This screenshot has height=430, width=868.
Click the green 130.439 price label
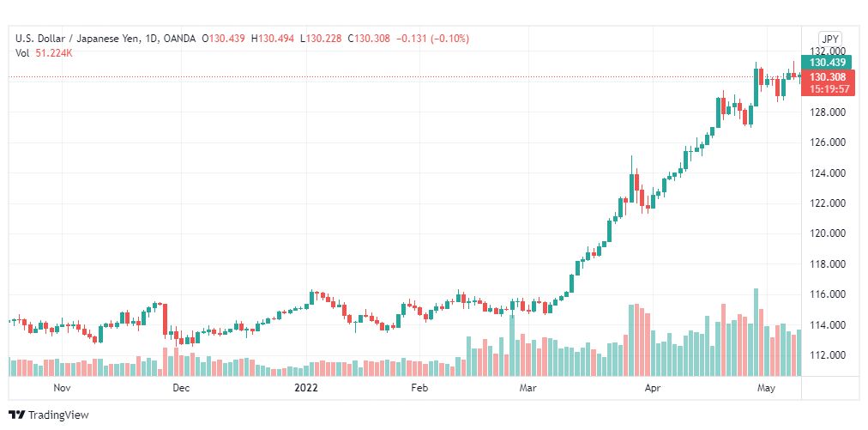point(827,63)
